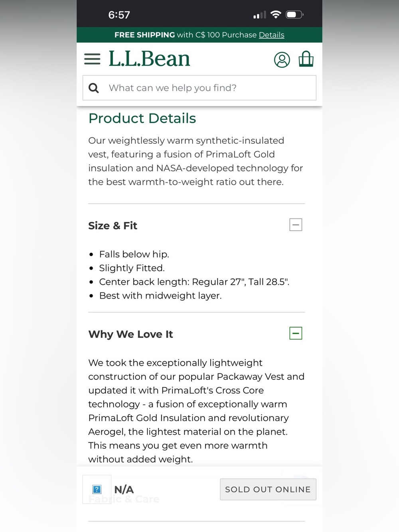399x532 pixels.
Task: Tap the N/A price label
Action: [124, 489]
